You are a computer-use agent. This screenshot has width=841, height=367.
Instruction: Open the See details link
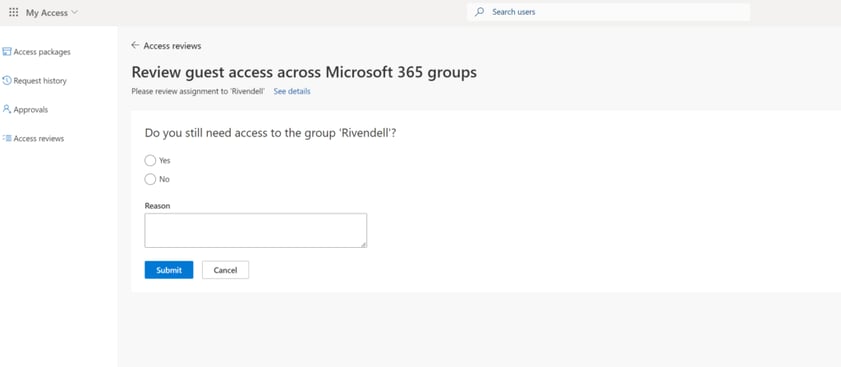coord(292,91)
